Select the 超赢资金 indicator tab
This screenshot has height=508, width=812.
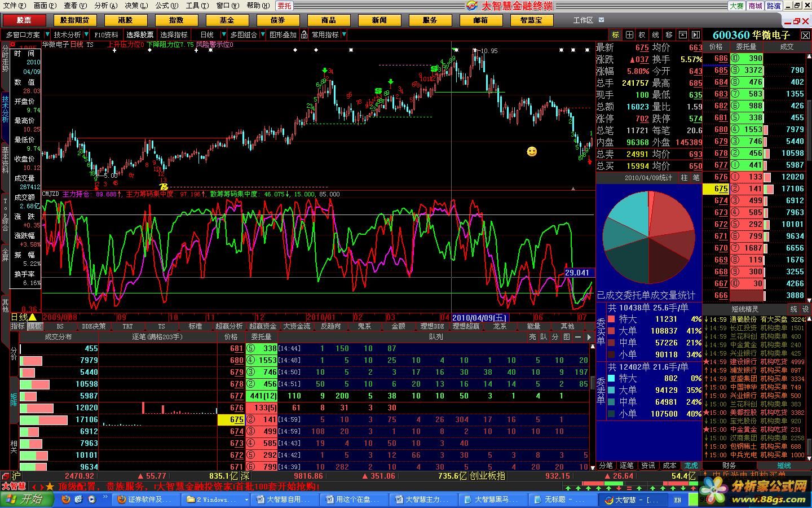[263, 326]
